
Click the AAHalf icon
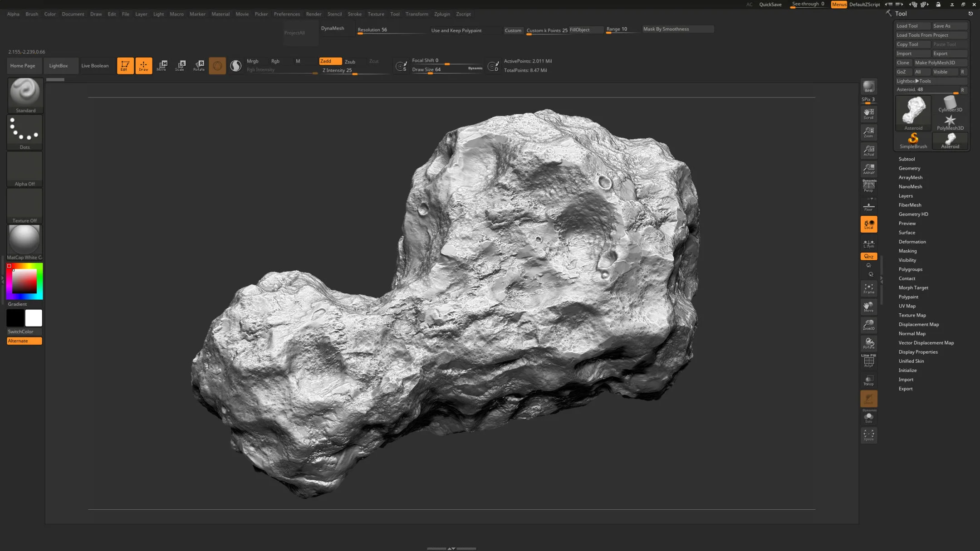(x=868, y=169)
